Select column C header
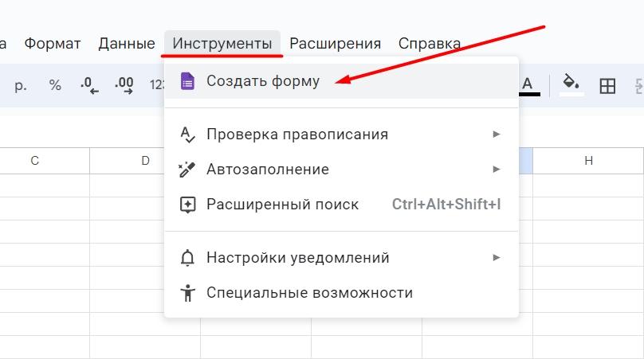Viewport: 644px width, 359px height. pyautogui.click(x=35, y=161)
